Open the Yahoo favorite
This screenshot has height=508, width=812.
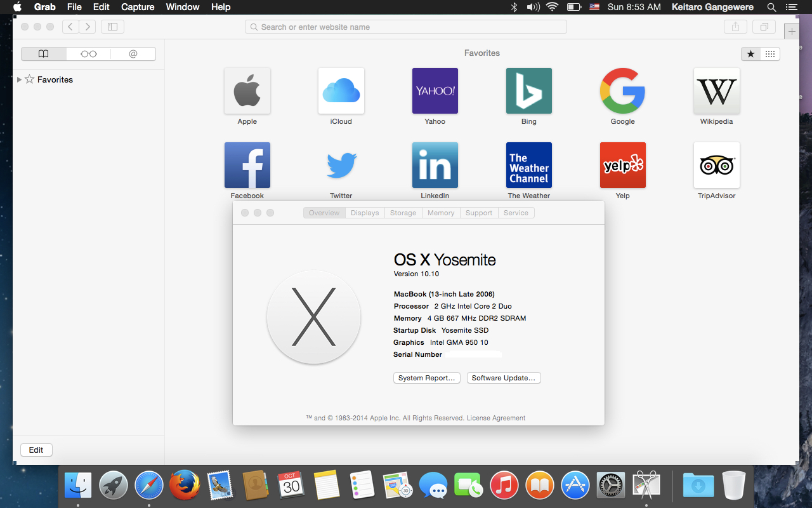(x=435, y=91)
